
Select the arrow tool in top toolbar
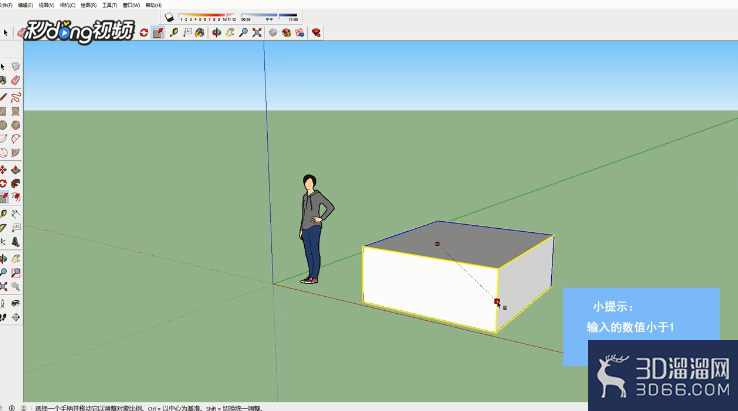pos(6,32)
